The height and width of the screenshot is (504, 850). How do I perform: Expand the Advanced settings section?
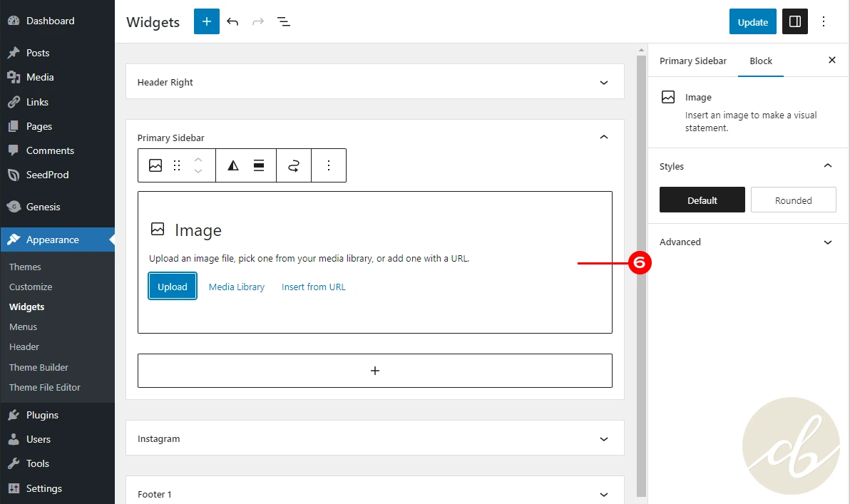click(827, 242)
